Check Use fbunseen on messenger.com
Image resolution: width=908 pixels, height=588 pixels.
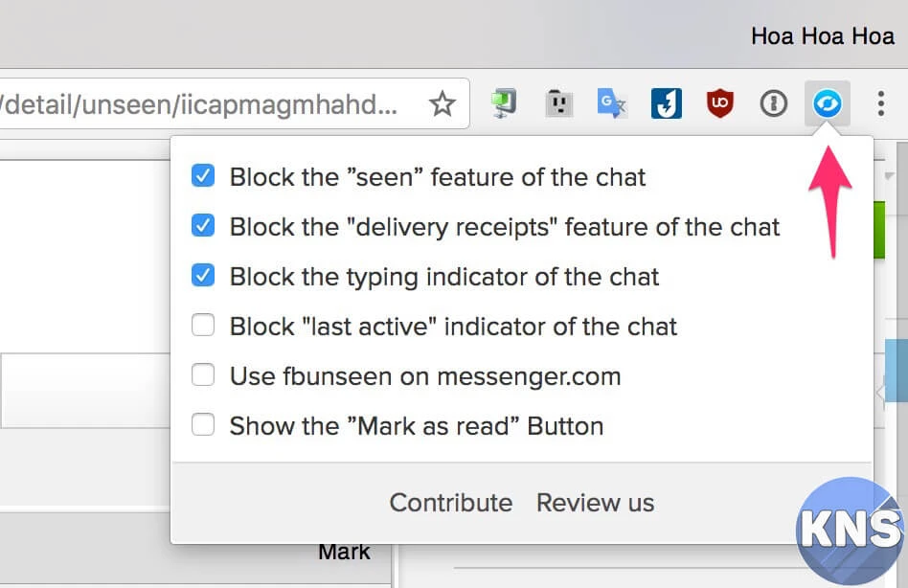pos(203,375)
